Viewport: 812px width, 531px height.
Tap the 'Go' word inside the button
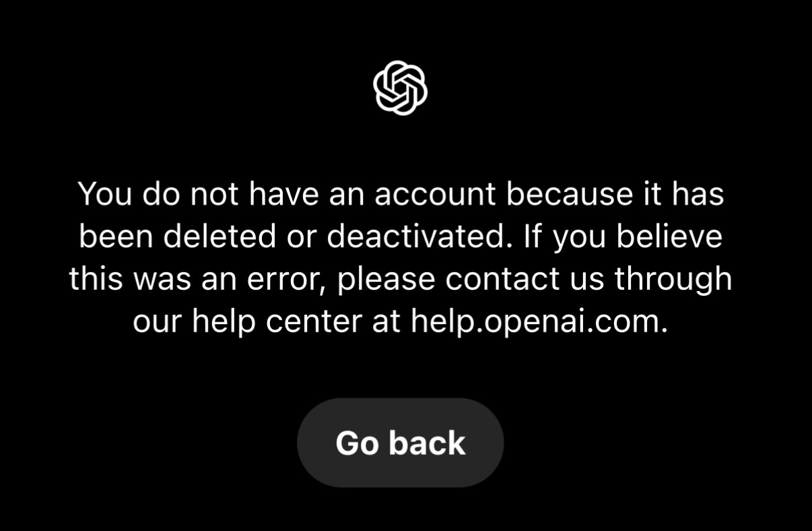[x=357, y=443]
